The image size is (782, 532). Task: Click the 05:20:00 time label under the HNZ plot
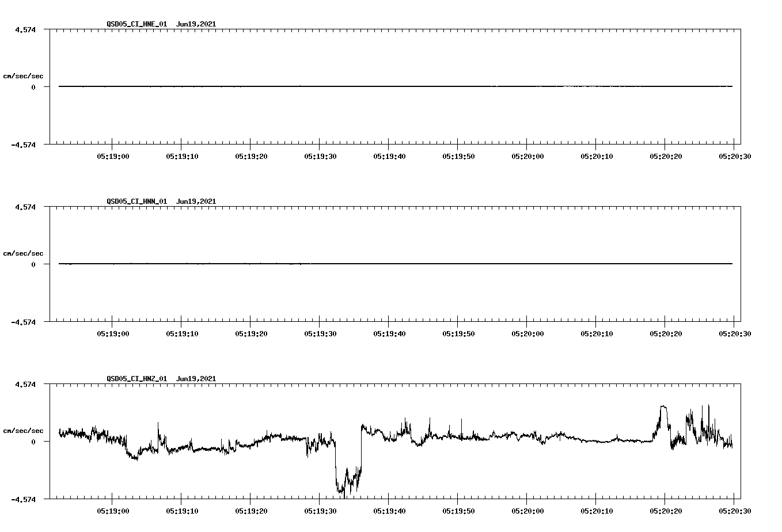527,511
